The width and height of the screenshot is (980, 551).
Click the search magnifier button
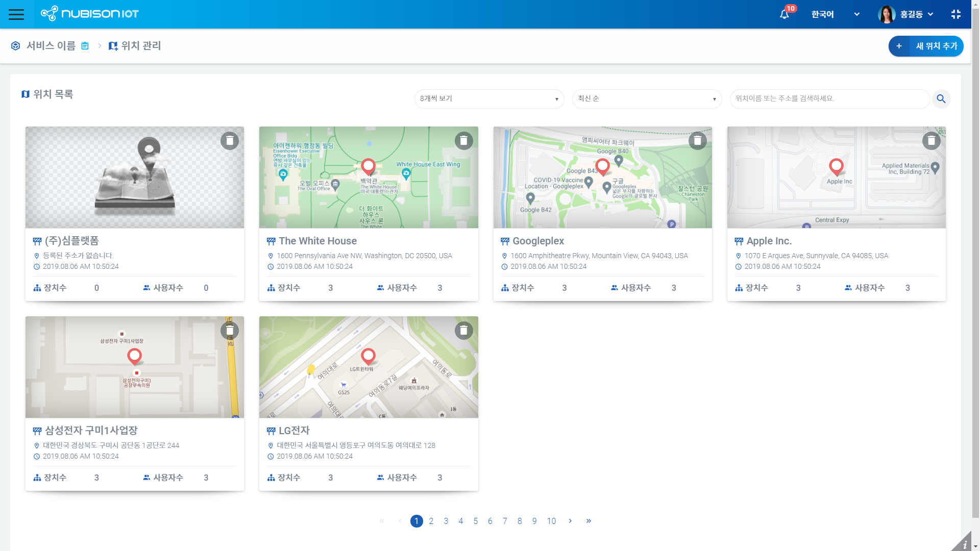coord(941,98)
